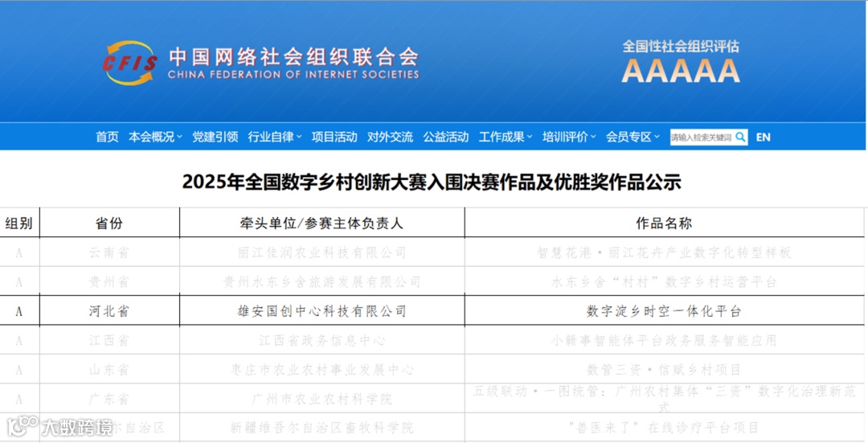The width and height of the screenshot is (868, 443).
Task: Select the 水东乡舍 数字乡村运营平台 cell
Action: (664, 282)
